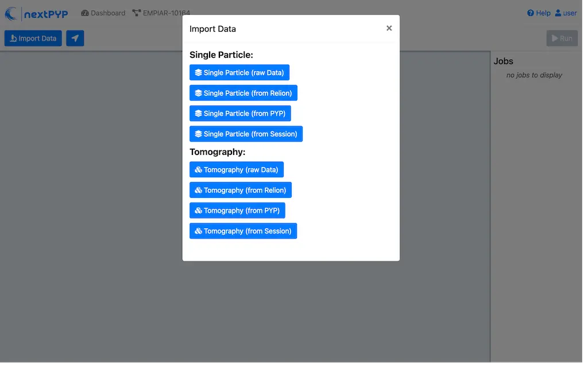Screen dimensions: 588x366
Task: Choose Tomography (from PYP) option
Action: click(x=237, y=210)
